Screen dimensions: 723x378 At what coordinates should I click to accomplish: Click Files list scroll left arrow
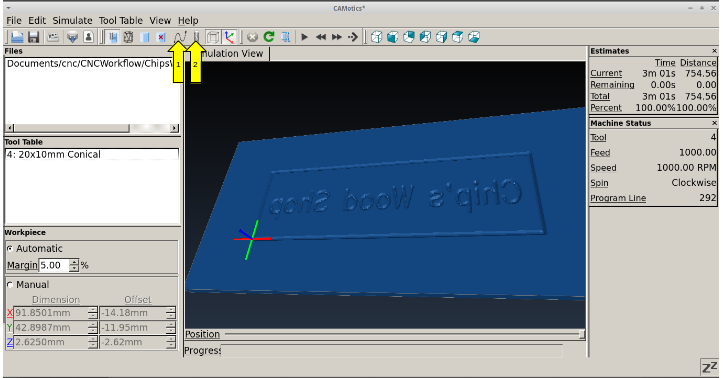click(10, 128)
